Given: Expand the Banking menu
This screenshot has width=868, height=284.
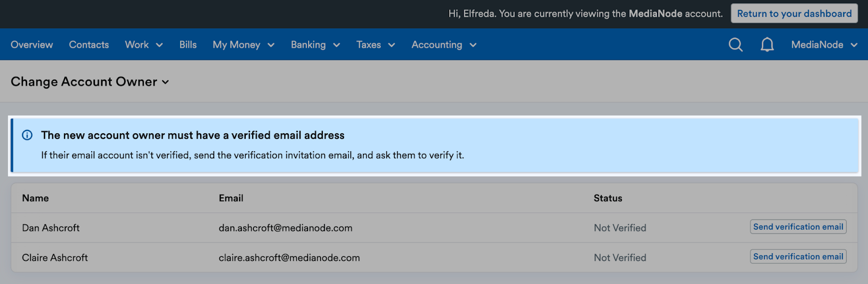Looking at the screenshot, I should [315, 44].
